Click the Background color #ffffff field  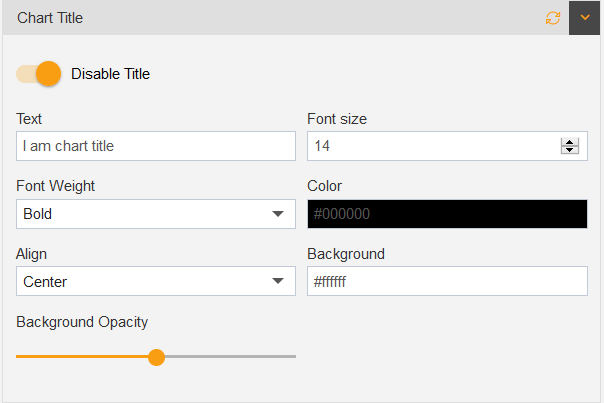[x=447, y=281]
